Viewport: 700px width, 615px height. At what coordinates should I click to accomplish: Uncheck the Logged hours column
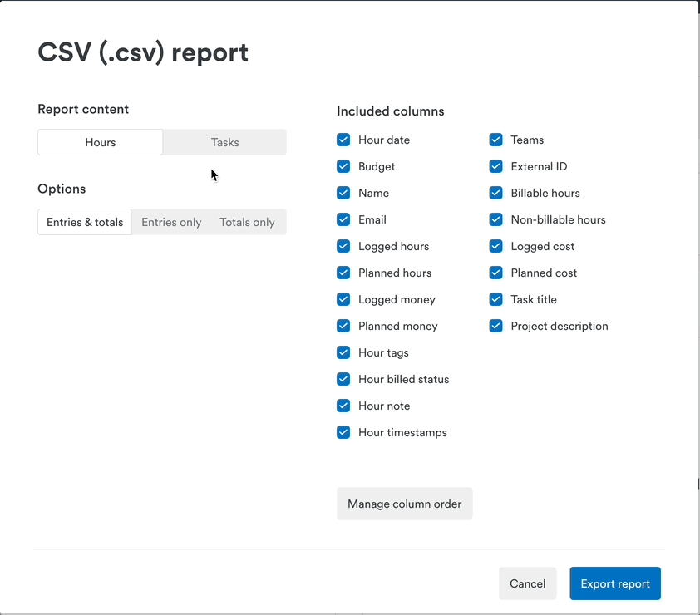[x=343, y=246]
